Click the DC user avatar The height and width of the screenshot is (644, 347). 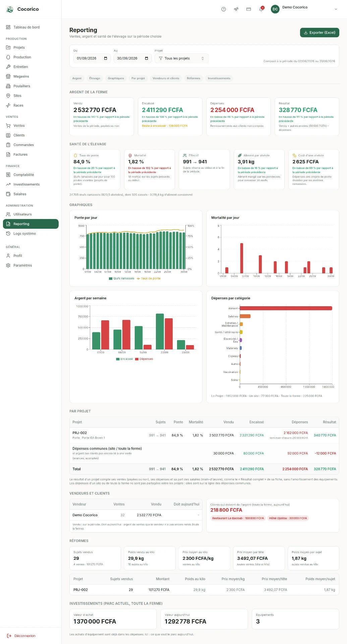point(275,9)
